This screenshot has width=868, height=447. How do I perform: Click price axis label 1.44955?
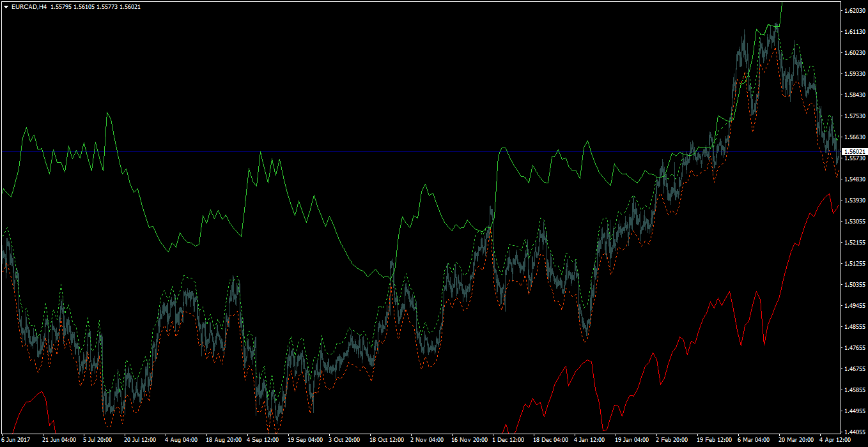pos(855,411)
